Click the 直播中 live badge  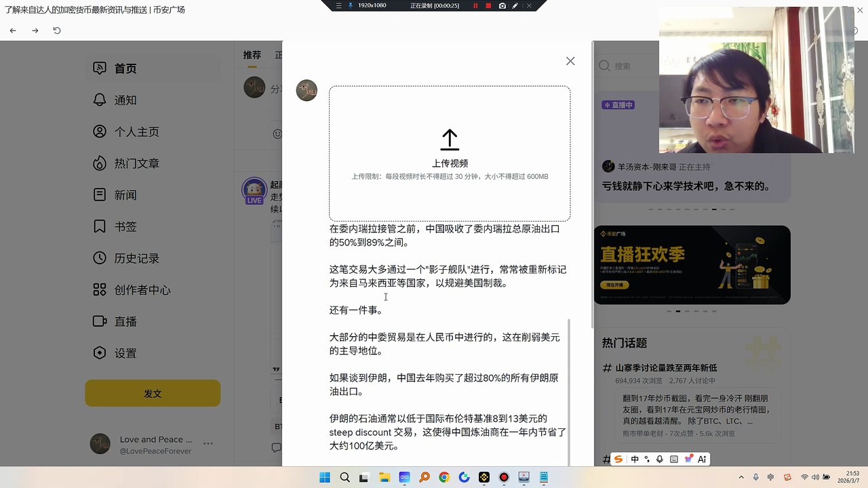tap(618, 105)
